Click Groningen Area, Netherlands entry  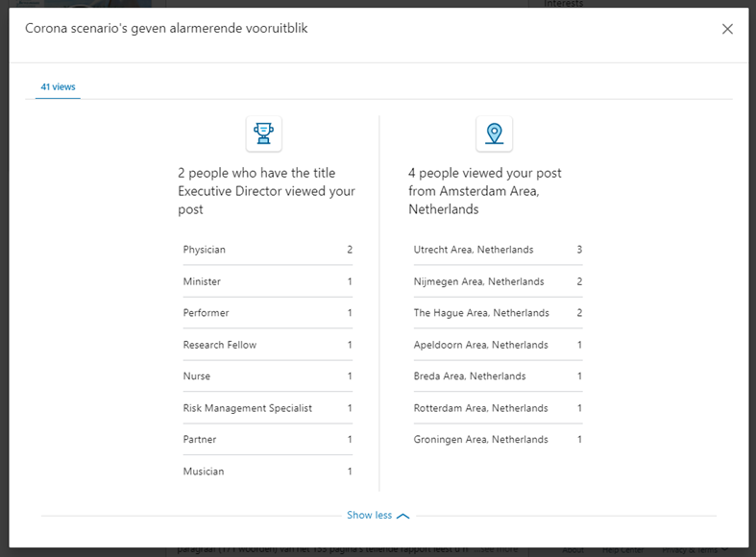point(498,440)
